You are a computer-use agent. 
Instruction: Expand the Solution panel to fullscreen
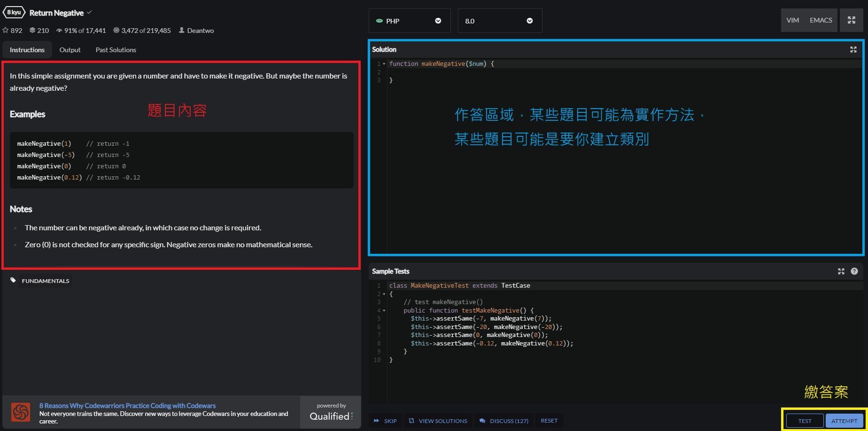852,49
